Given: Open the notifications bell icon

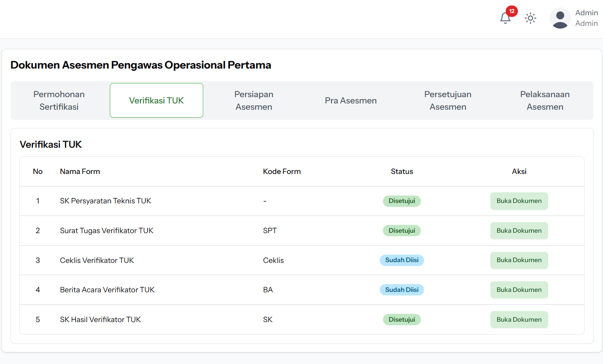Looking at the screenshot, I should (505, 18).
